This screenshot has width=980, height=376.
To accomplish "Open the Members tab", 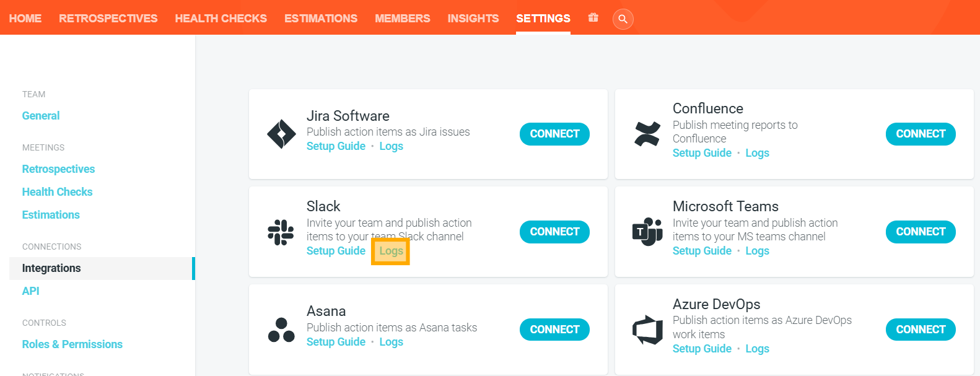I will (x=403, y=19).
